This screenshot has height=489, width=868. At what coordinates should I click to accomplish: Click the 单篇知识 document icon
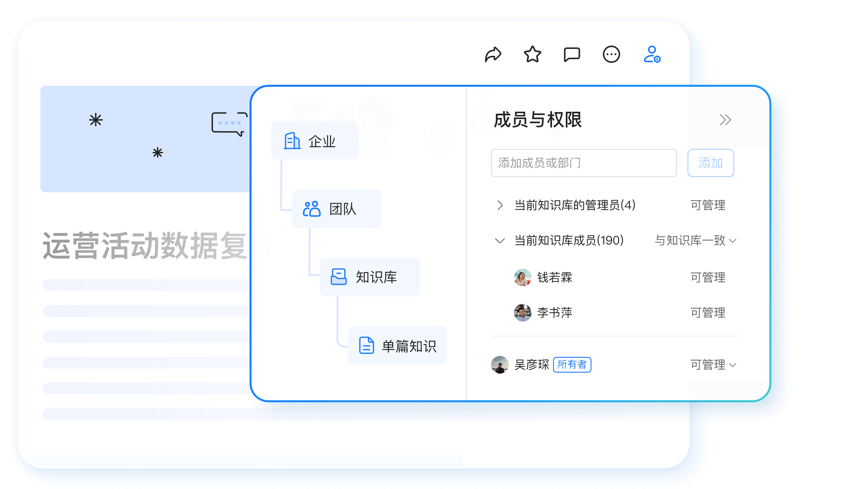(366, 345)
